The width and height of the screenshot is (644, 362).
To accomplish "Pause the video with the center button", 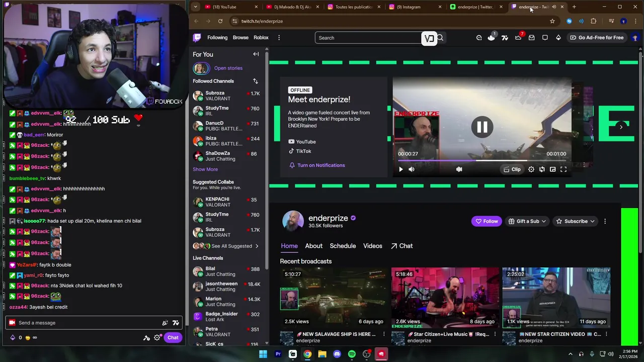I will (482, 127).
